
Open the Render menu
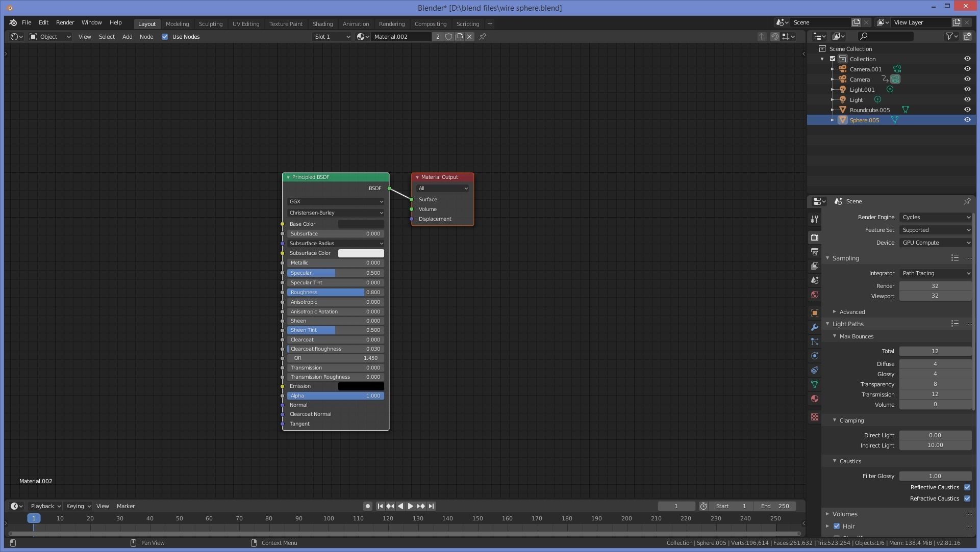click(x=65, y=22)
